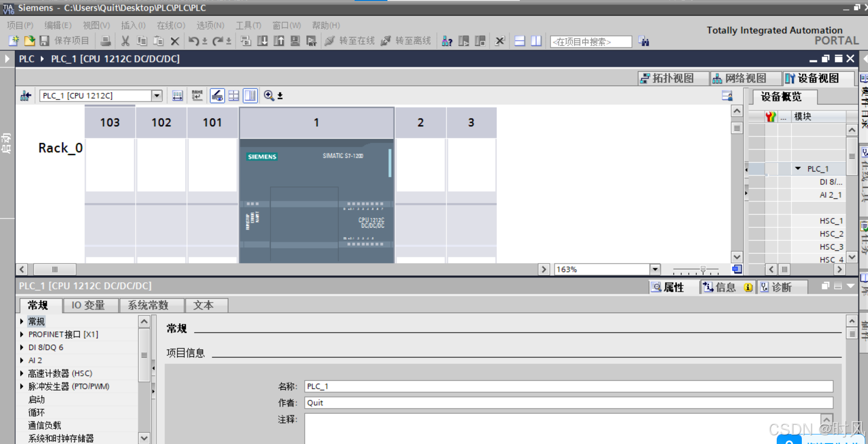The height and width of the screenshot is (444, 868).
Task: Click the show module labels NAME icon
Action: point(197,95)
